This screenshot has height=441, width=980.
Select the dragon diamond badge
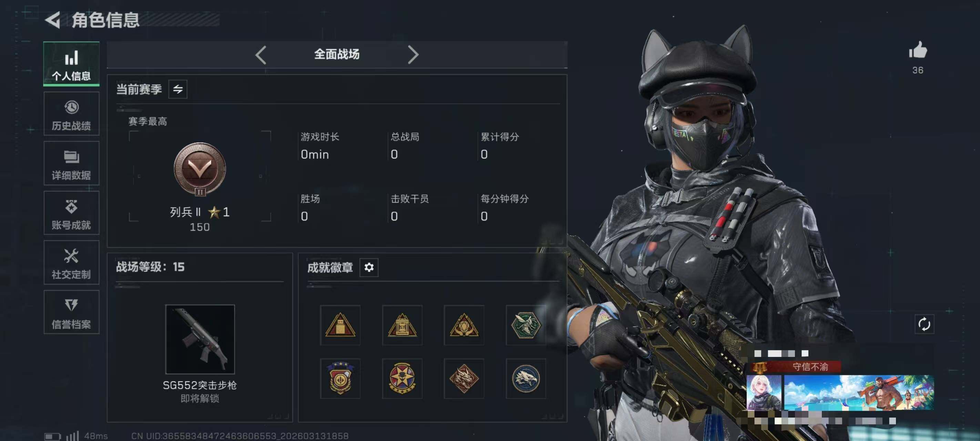(x=464, y=379)
